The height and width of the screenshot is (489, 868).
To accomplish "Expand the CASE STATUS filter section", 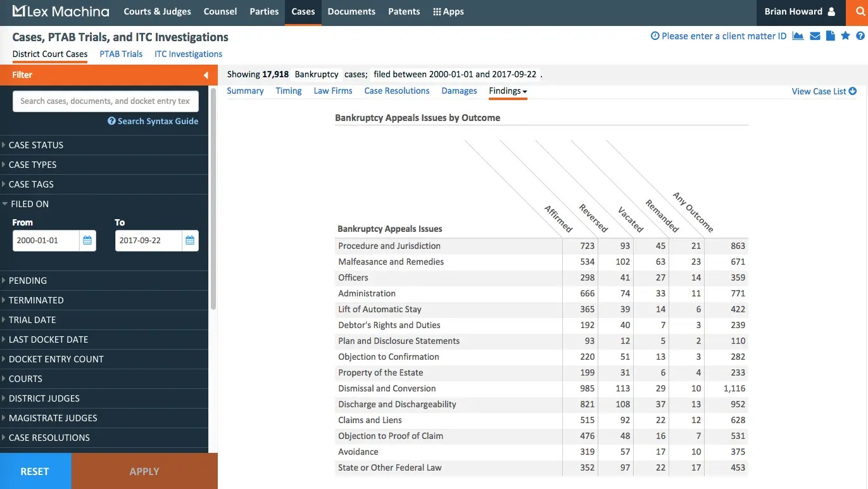I will click(36, 145).
